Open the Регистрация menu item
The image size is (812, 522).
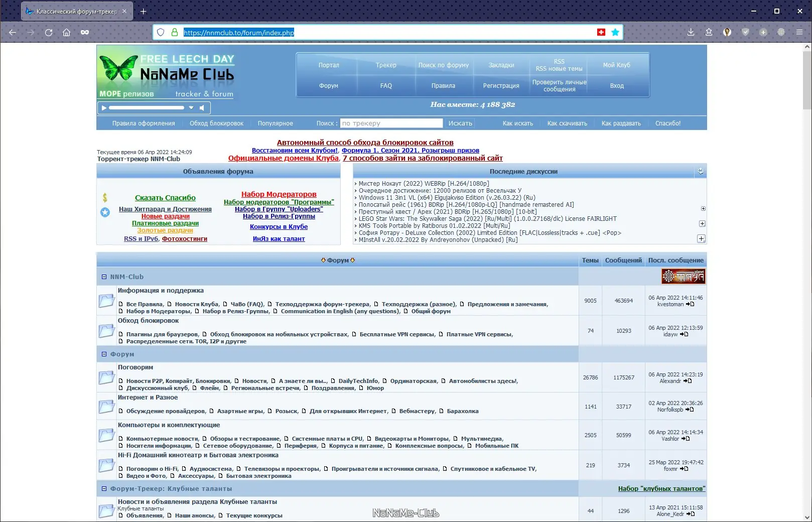[501, 86]
